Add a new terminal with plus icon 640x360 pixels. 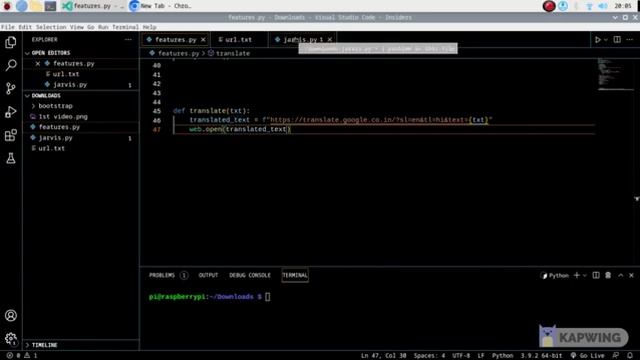click(x=576, y=275)
